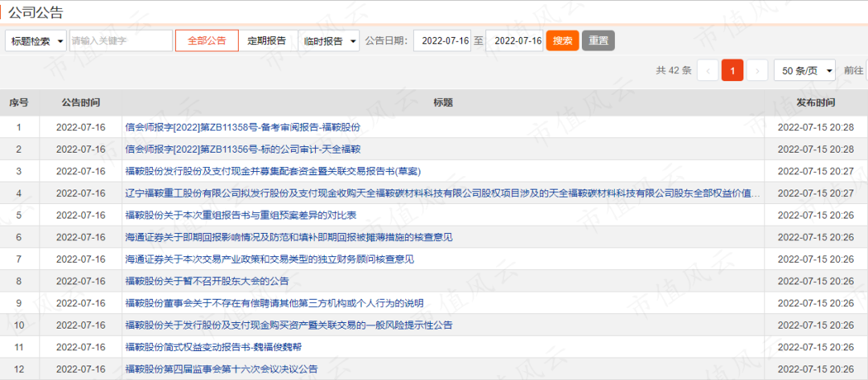Open 福鞍股份关于暂不召开股东大会的公告

(207, 281)
